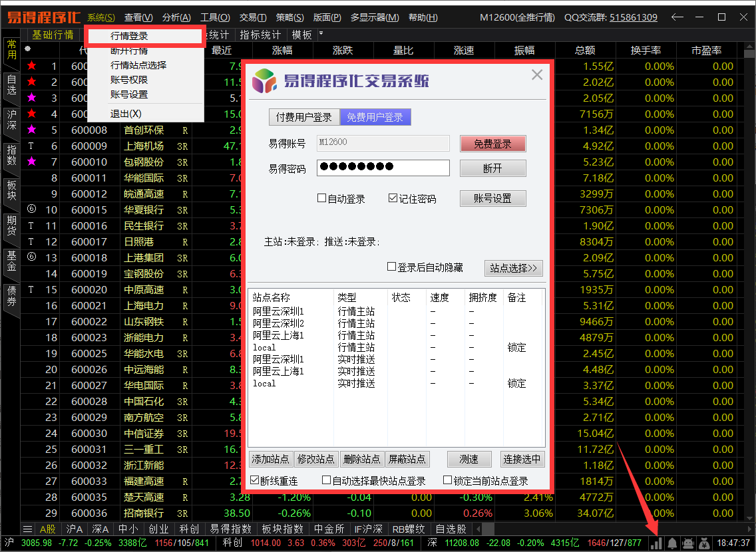This screenshot has width=756, height=552.
Task: Open the three-line menu icon beside A股 tab
Action: (27, 529)
